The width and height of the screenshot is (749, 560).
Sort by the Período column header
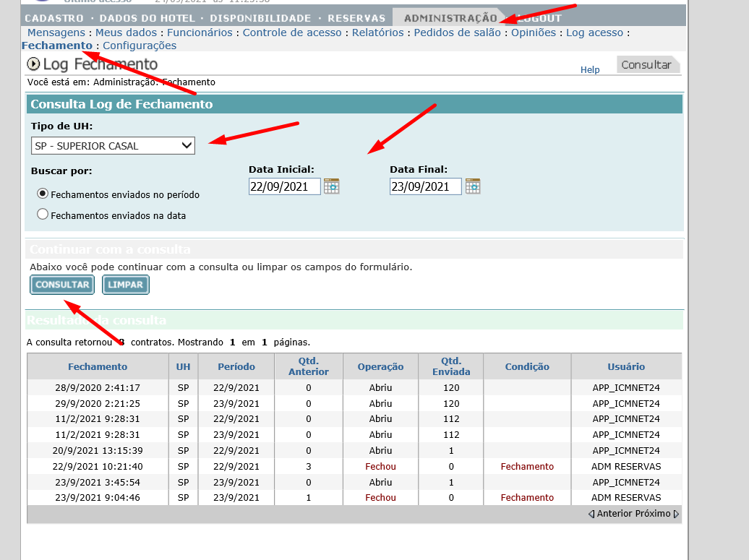[236, 366]
